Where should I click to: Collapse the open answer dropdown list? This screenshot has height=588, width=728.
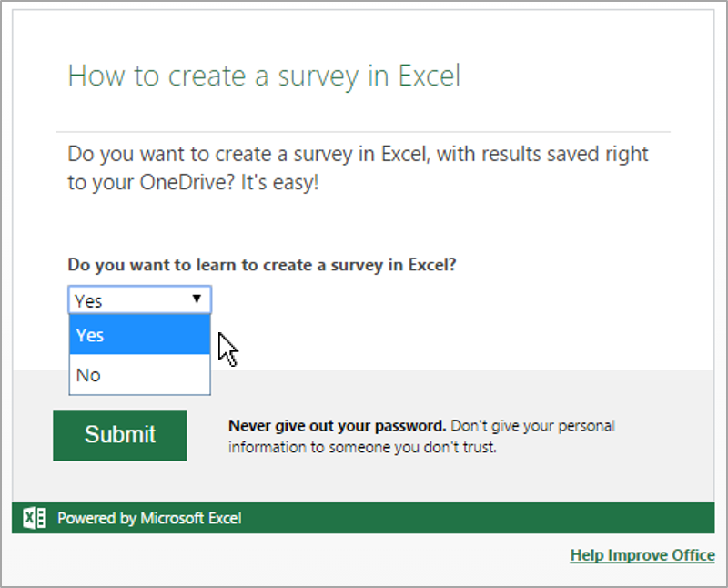[197, 299]
